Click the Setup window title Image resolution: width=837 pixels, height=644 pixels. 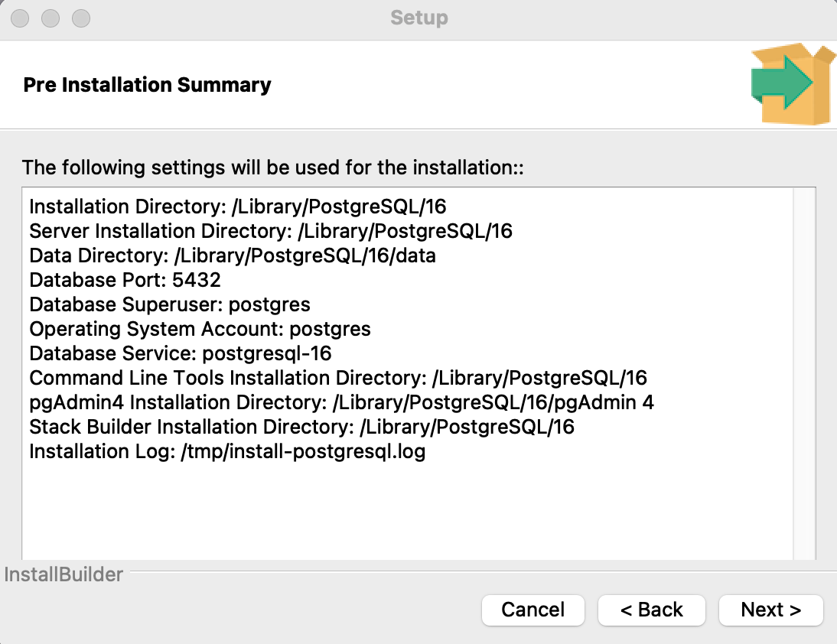pyautogui.click(x=418, y=18)
